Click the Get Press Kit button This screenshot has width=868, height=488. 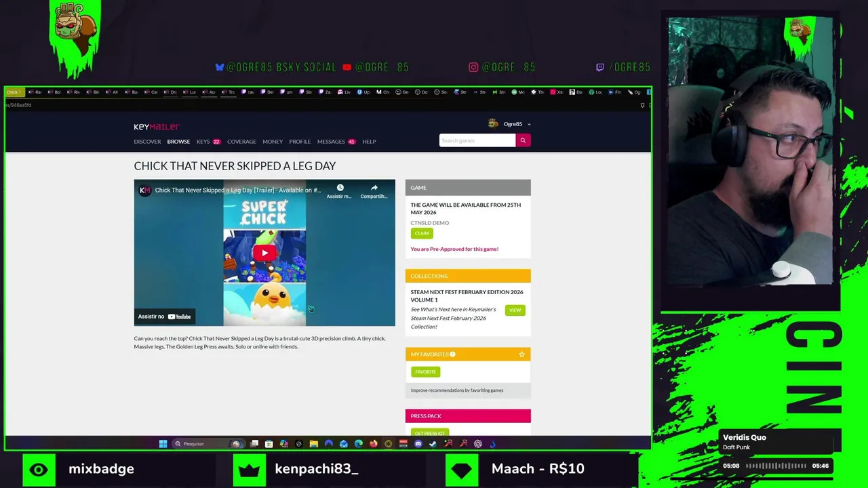pos(430,433)
